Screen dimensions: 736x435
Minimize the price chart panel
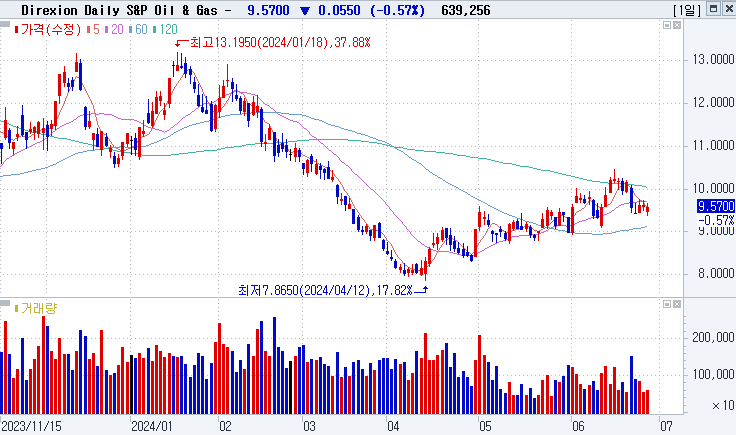click(667, 25)
